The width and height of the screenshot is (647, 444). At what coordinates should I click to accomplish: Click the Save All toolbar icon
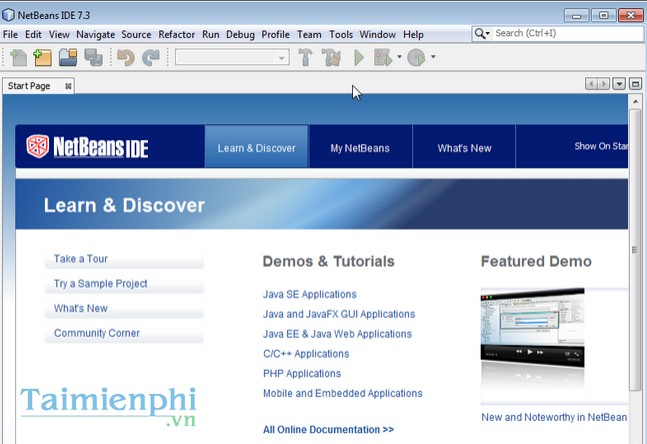pos(93,57)
